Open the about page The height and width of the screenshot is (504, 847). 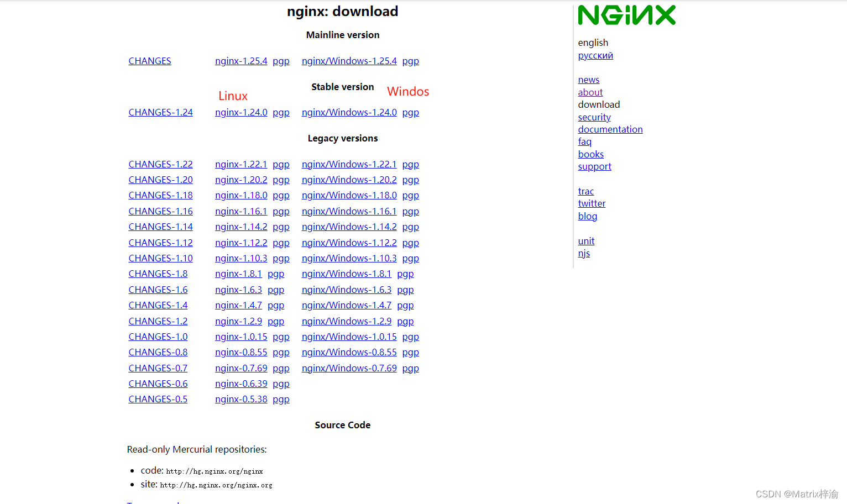(x=590, y=92)
